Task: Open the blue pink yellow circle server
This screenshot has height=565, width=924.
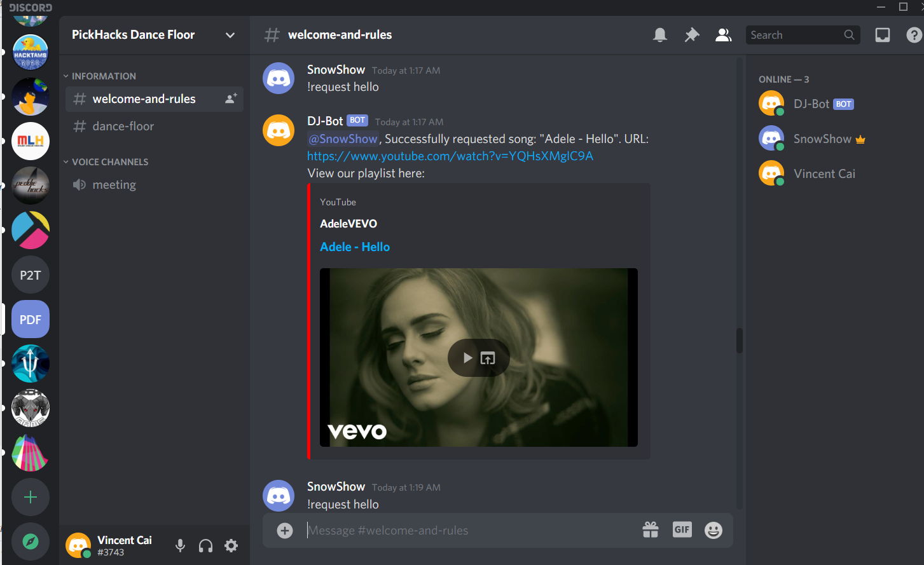Action: point(31,230)
